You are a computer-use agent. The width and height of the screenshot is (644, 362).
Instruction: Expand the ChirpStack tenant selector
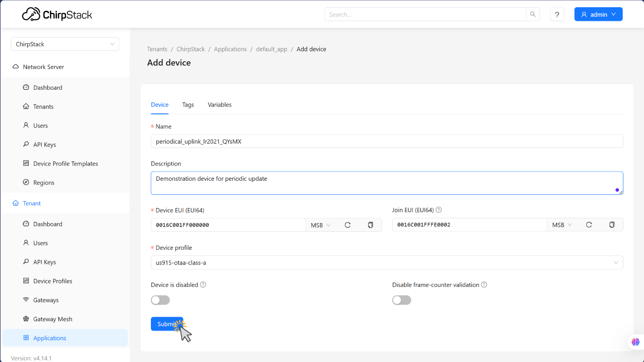(x=65, y=44)
